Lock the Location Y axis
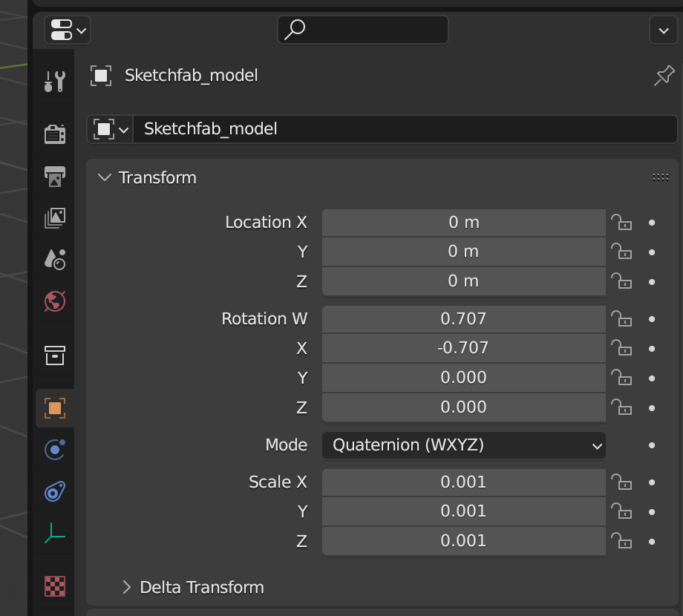683x616 pixels. [621, 252]
